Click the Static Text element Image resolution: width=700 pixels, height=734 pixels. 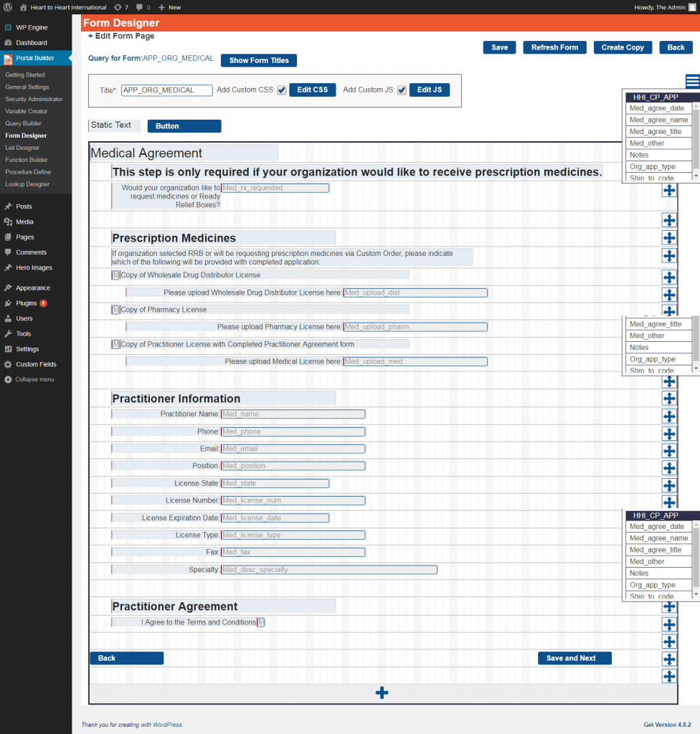point(114,125)
